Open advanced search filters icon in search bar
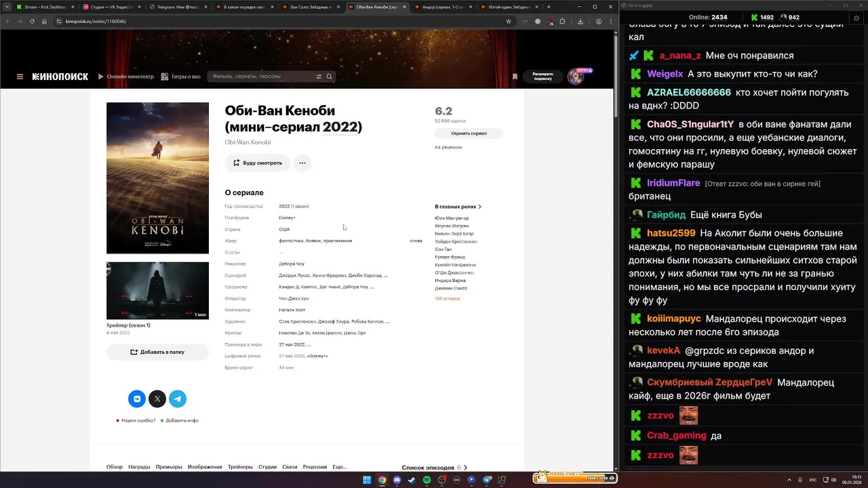868x488 pixels. pyautogui.click(x=319, y=77)
